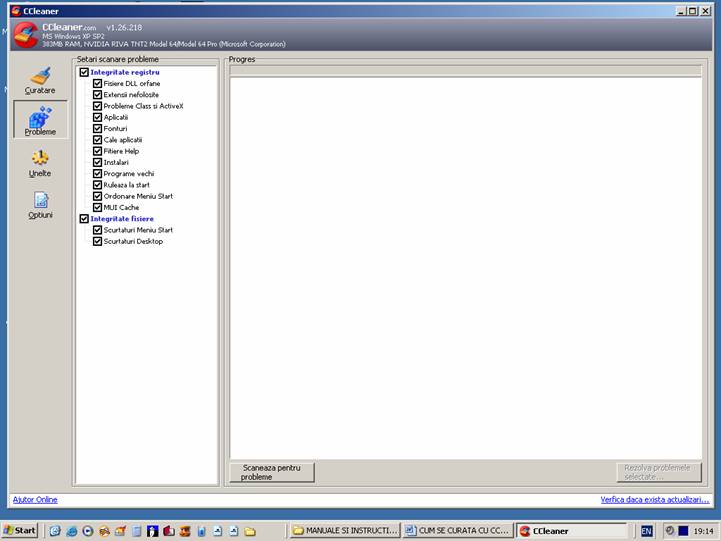Toggle Probleme Class si ActiveX checkbox
This screenshot has height=541, width=721.
click(97, 106)
